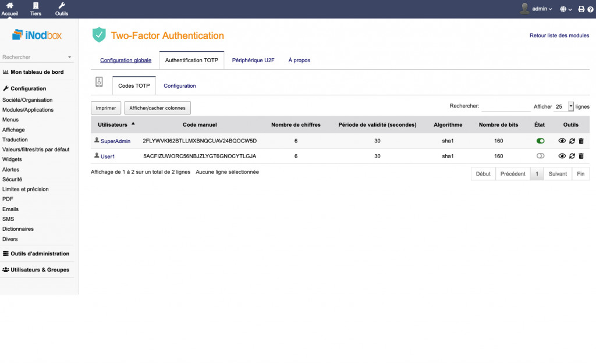Show SuperAdmin code with eye icon
The image size is (596, 364).
click(x=562, y=141)
